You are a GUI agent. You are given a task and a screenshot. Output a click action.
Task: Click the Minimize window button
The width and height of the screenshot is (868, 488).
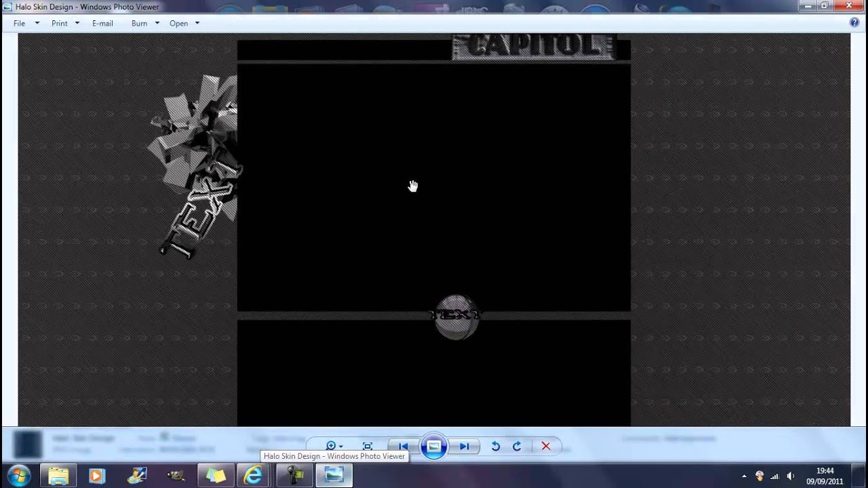click(x=808, y=5)
